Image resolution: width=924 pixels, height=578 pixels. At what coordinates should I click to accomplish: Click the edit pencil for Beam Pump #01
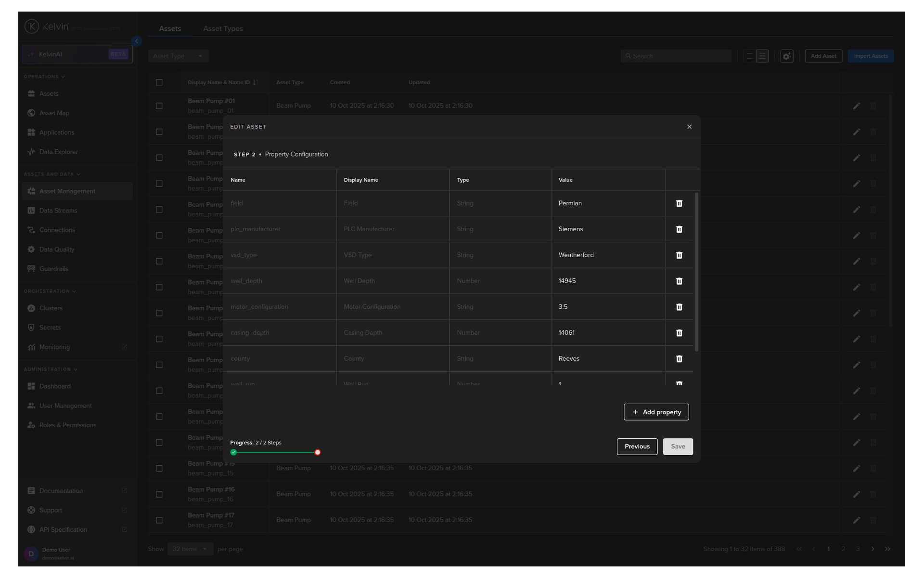[x=856, y=106]
